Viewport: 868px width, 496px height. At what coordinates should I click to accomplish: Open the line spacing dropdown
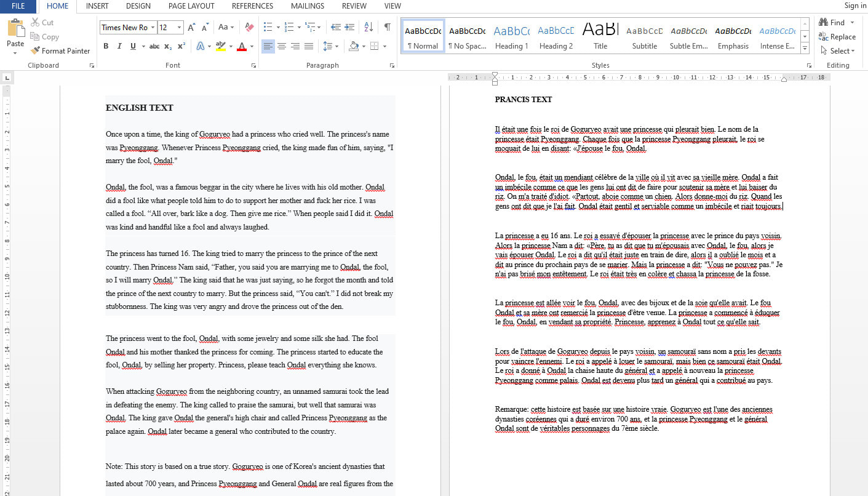click(x=330, y=46)
